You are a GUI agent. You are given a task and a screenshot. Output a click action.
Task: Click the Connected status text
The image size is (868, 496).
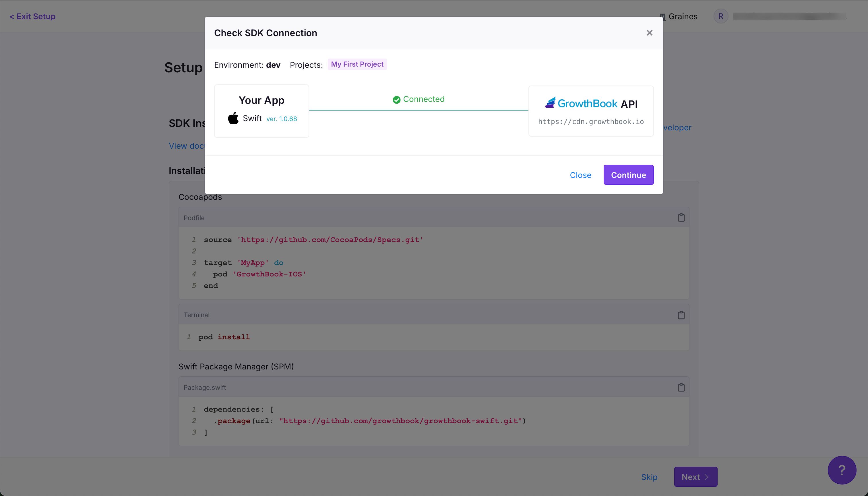pos(423,99)
